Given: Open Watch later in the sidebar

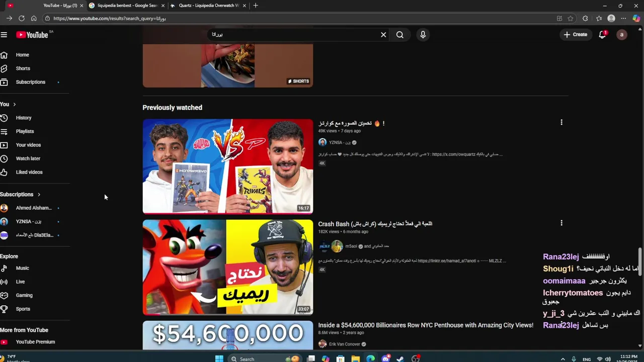Looking at the screenshot, I should point(28,158).
